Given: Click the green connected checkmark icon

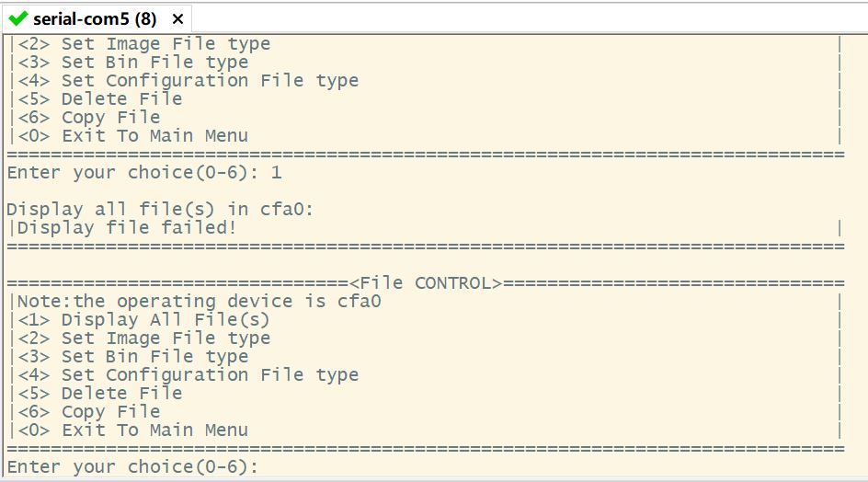Looking at the screenshot, I should point(17,18).
